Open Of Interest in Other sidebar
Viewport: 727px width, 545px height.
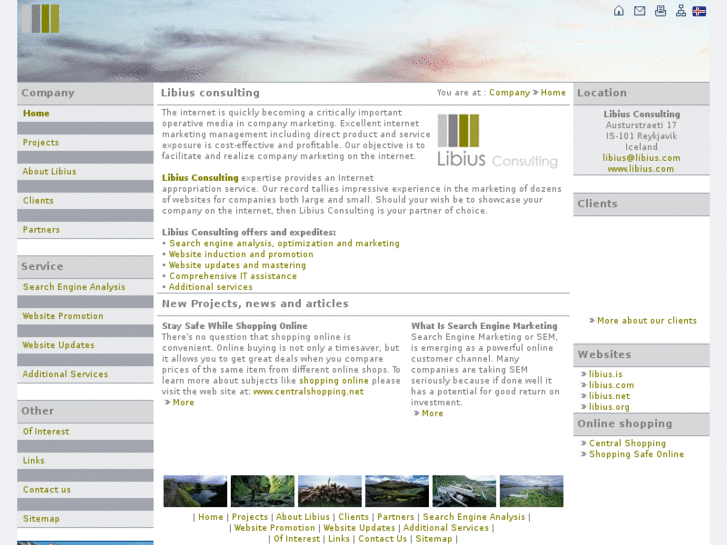(46, 431)
